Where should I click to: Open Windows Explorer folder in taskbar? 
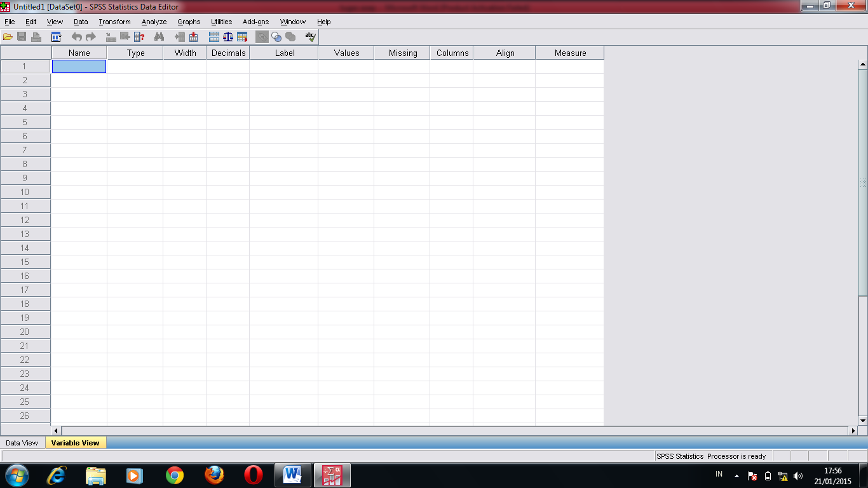[x=96, y=475]
